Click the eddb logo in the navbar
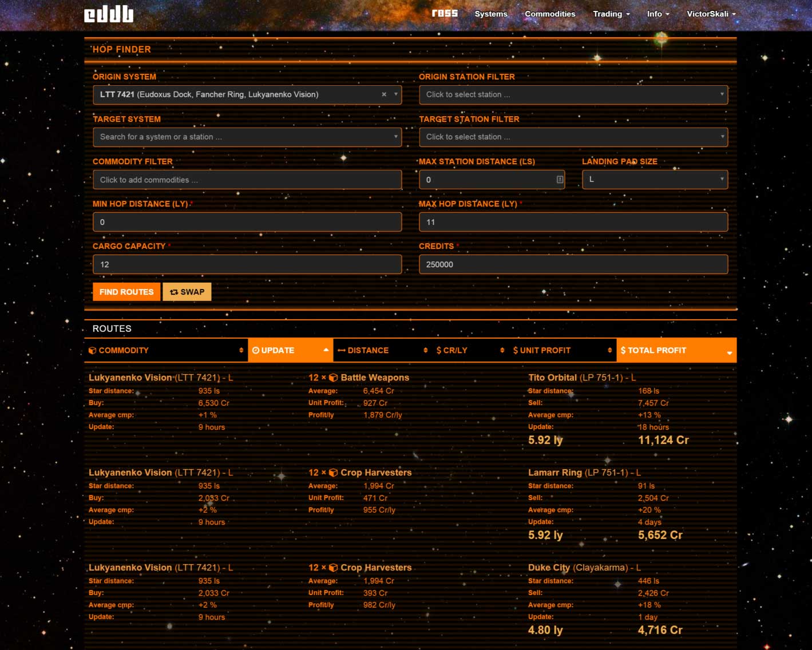The height and width of the screenshot is (650, 812). [x=108, y=14]
